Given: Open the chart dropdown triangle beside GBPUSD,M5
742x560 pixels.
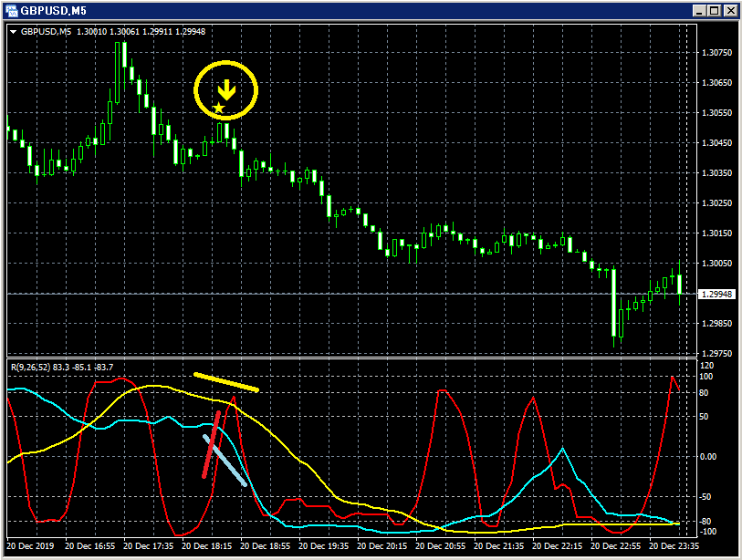Looking at the screenshot, I should 14,32.
